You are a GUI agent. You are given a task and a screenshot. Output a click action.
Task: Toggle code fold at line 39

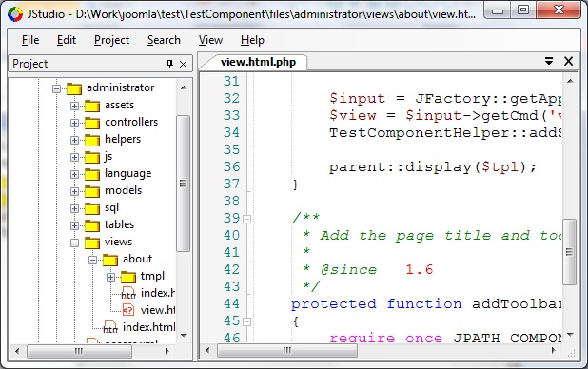pyautogui.click(x=246, y=219)
